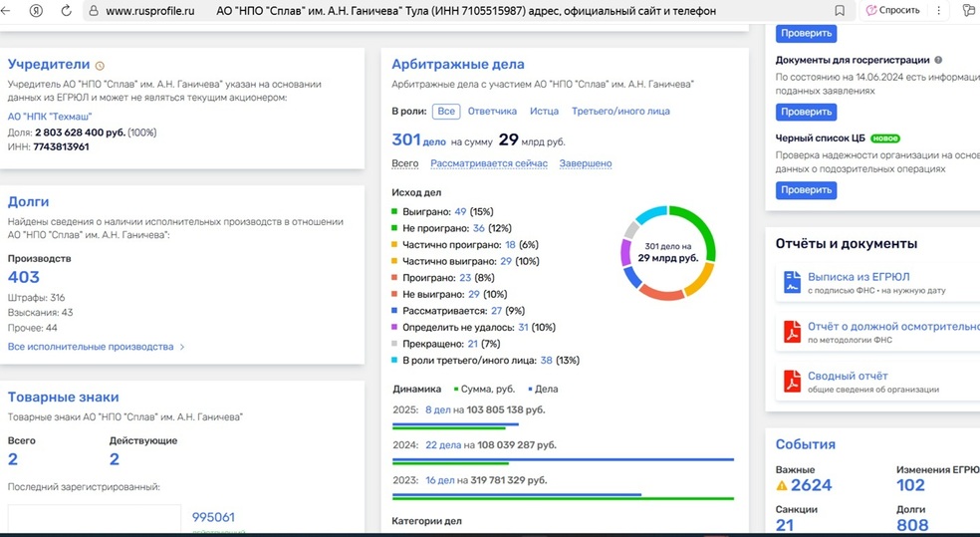Filter cases by Ответчика role
The height and width of the screenshot is (537, 980).
click(x=492, y=112)
